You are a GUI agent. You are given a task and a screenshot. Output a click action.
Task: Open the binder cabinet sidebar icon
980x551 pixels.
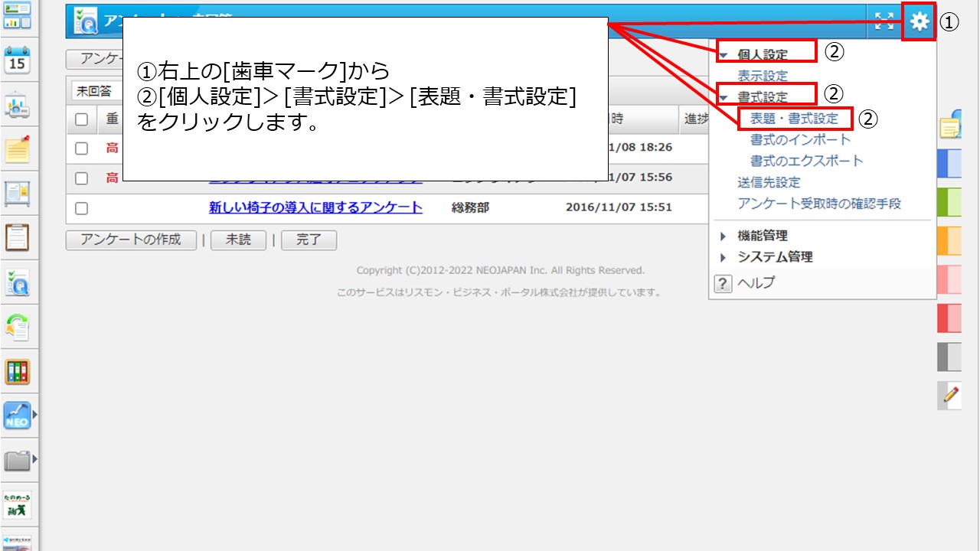tap(18, 372)
